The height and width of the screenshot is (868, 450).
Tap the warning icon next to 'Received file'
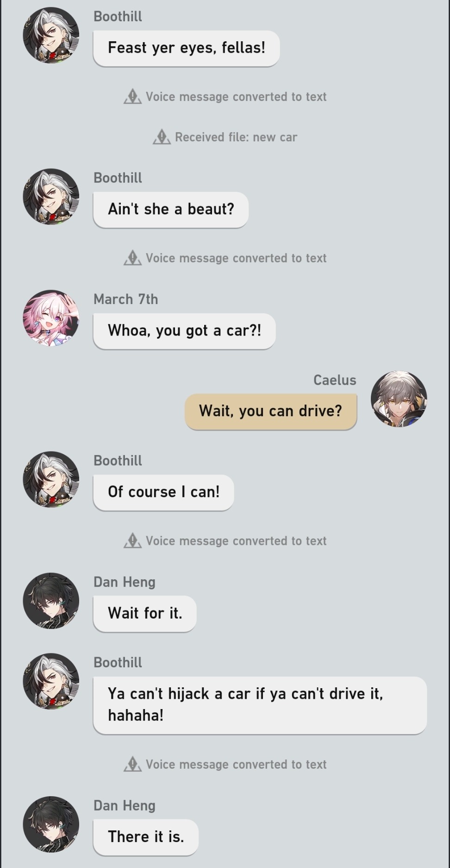162,137
